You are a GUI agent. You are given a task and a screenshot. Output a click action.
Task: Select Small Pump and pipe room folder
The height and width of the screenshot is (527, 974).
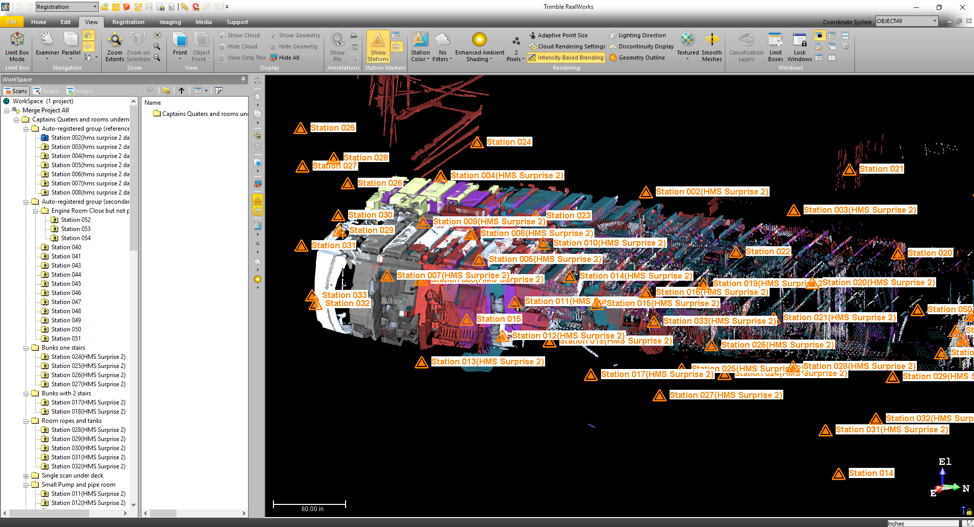73,485
